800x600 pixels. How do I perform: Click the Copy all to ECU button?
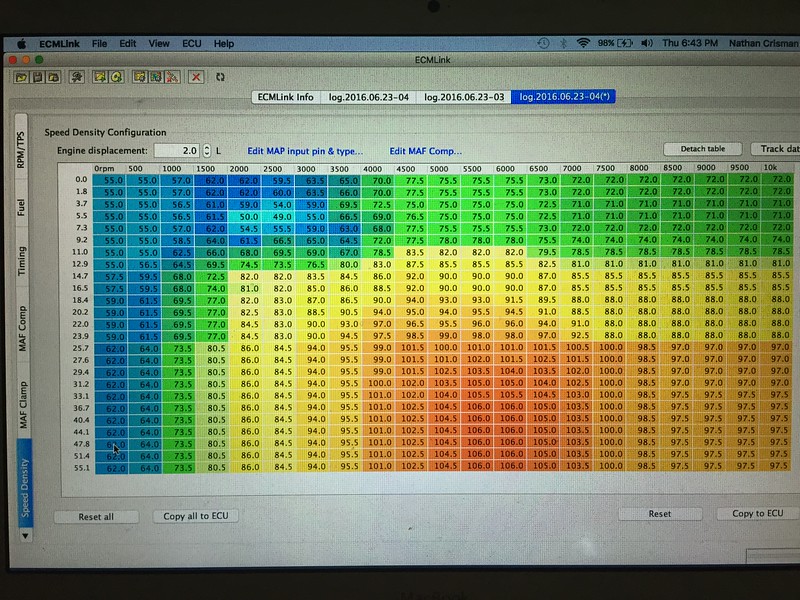196,516
